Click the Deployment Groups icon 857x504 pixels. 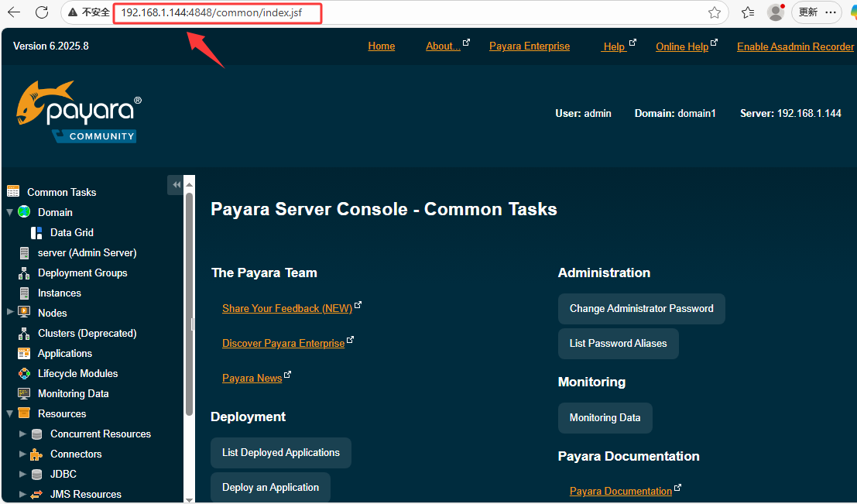click(x=25, y=273)
